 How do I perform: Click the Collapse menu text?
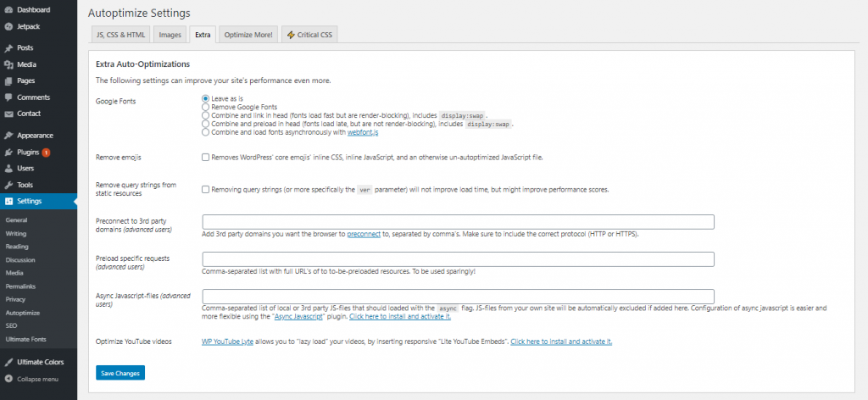point(37,380)
